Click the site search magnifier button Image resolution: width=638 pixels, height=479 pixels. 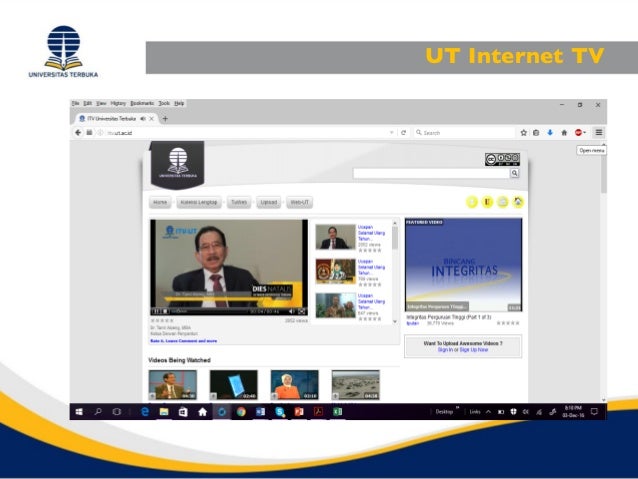coord(515,173)
